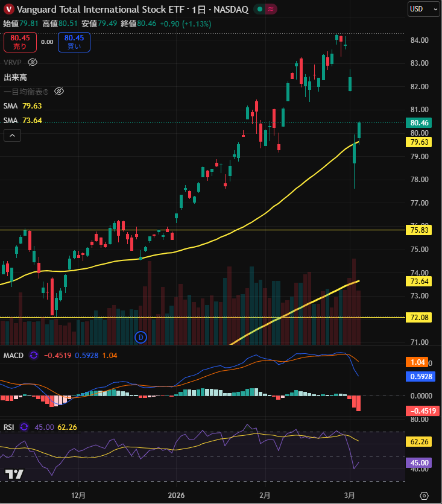Click the blue buy (買い) 80.45 button

click(x=74, y=42)
